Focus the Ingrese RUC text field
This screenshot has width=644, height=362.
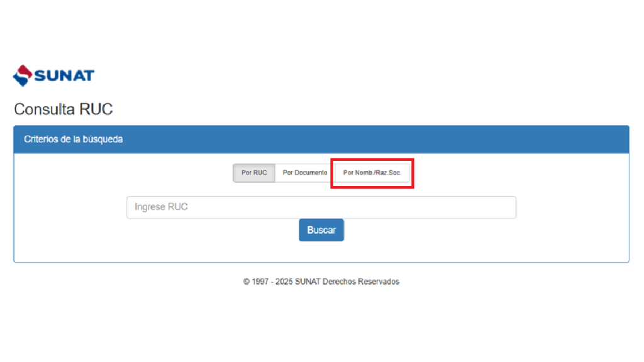[x=321, y=207]
